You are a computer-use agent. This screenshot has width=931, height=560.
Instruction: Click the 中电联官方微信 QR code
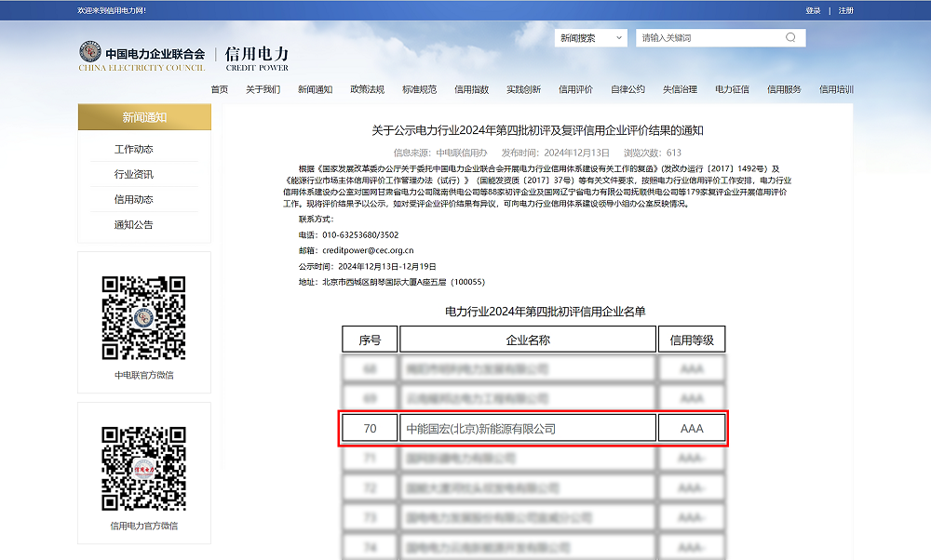coord(143,318)
